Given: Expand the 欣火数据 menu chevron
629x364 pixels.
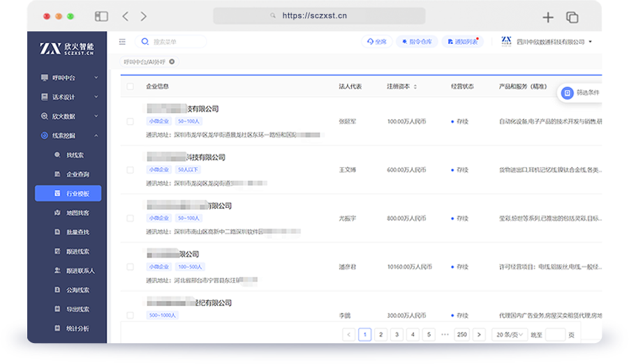Looking at the screenshot, I should [96, 116].
